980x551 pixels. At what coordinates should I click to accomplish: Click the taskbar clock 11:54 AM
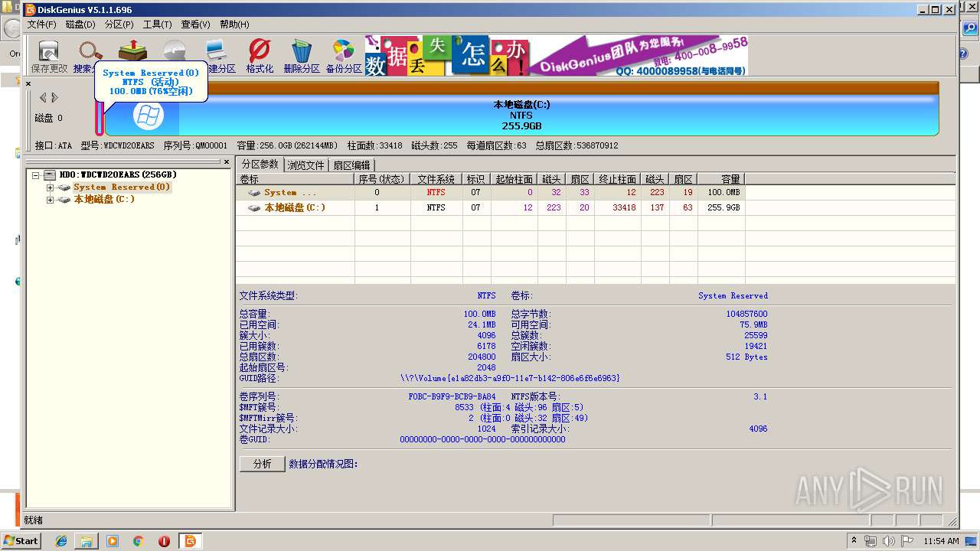click(941, 541)
